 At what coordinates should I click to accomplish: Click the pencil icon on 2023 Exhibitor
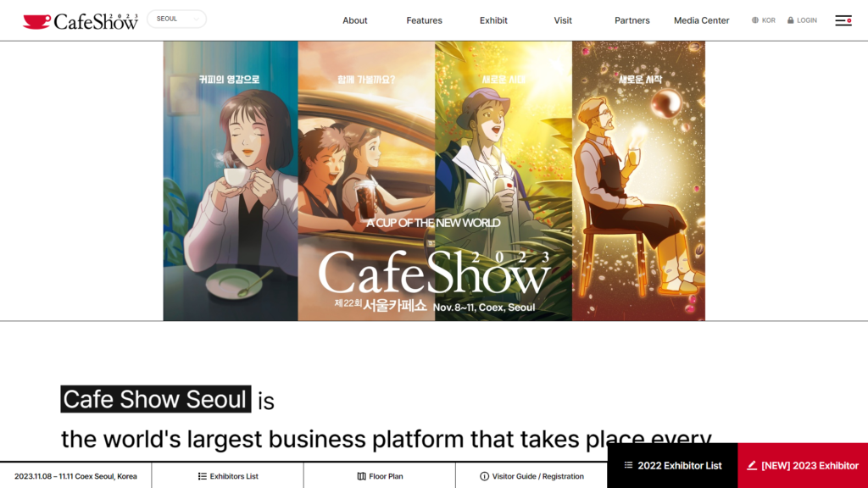click(752, 465)
